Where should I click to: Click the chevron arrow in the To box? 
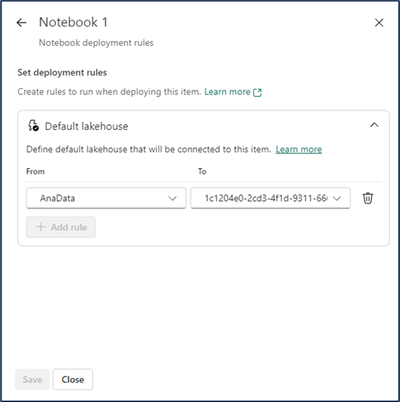click(x=337, y=199)
